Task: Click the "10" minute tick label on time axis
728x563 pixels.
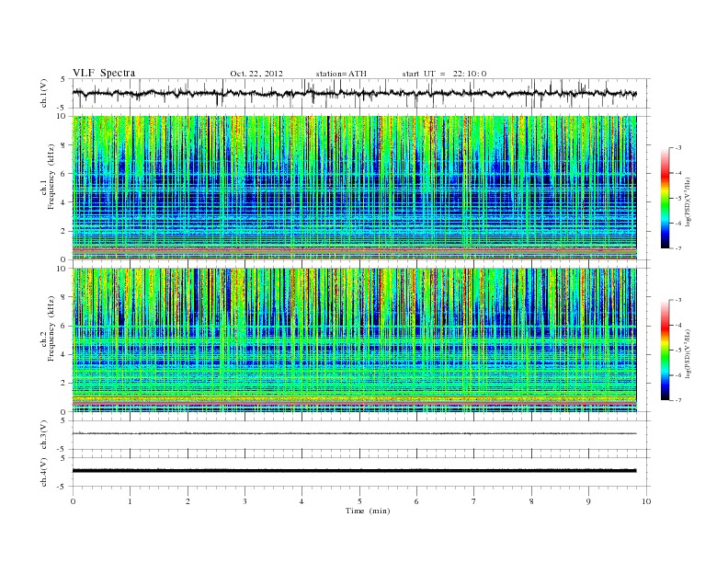Action: point(646,501)
